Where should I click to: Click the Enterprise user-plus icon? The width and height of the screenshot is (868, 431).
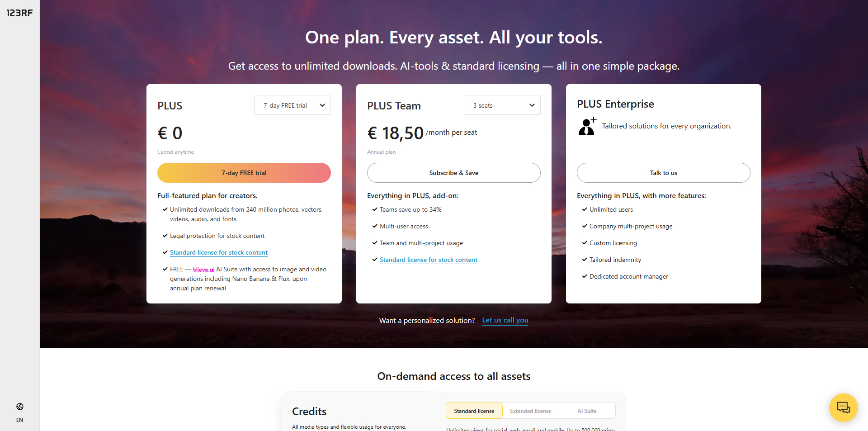[587, 126]
